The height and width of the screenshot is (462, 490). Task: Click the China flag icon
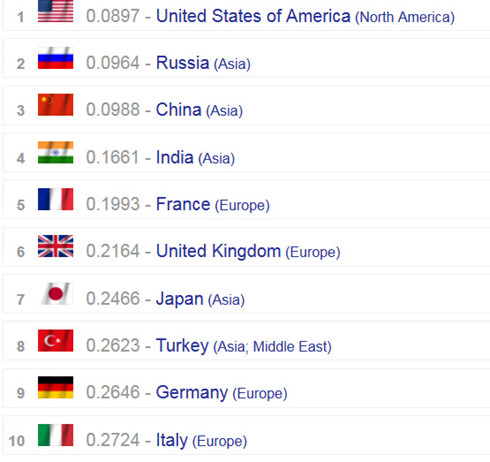click(55, 105)
